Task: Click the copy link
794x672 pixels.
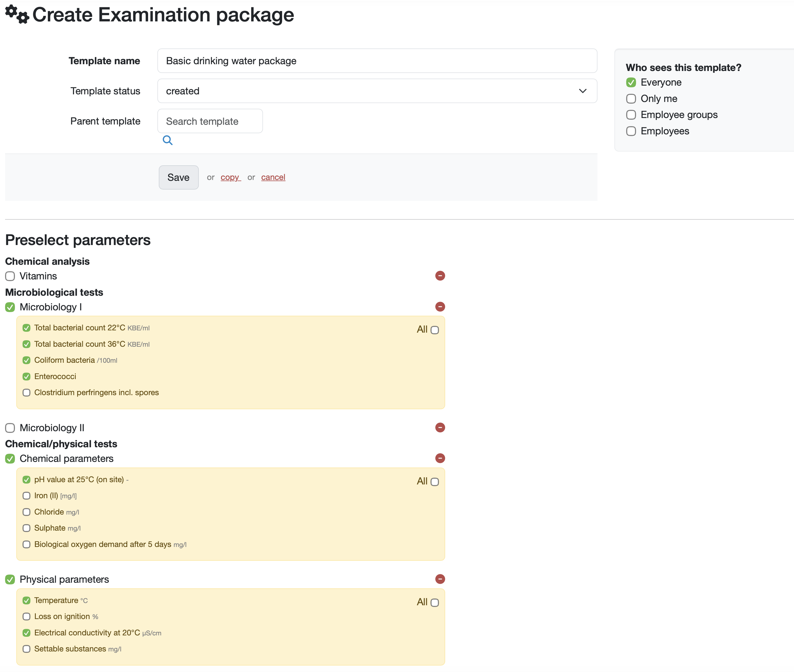Action: (x=230, y=177)
